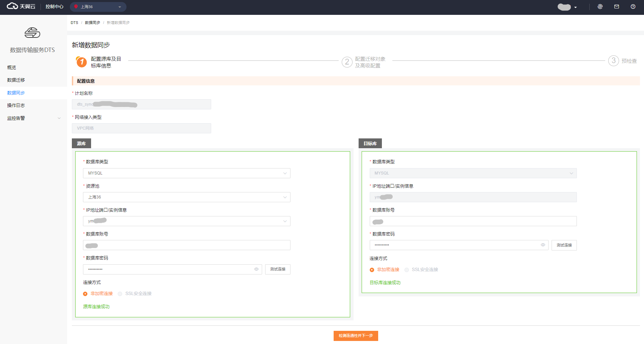This screenshot has width=644, height=344.
Task: Show source database password via eye icon
Action: [256, 269]
